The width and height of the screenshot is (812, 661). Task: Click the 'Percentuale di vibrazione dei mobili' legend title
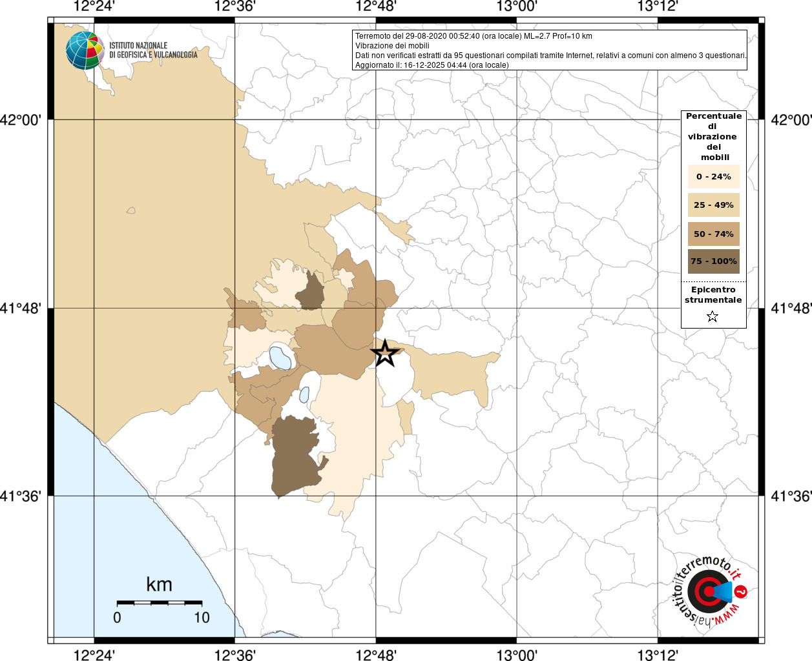tap(714, 136)
